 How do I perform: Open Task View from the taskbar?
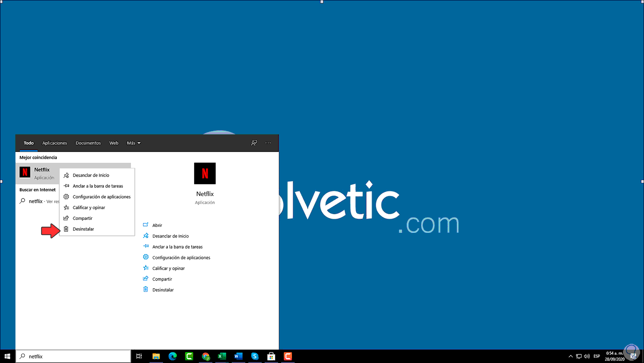pyautogui.click(x=139, y=356)
